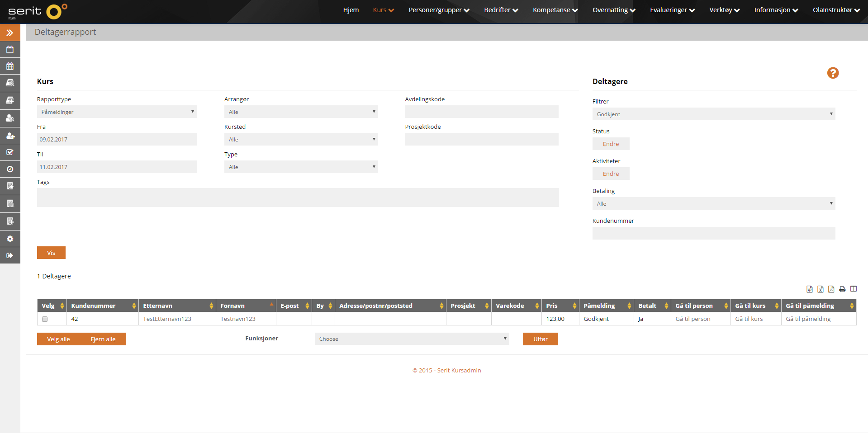Expand the sidebar with double-chevron icon
868x433 pixels.
[10, 33]
